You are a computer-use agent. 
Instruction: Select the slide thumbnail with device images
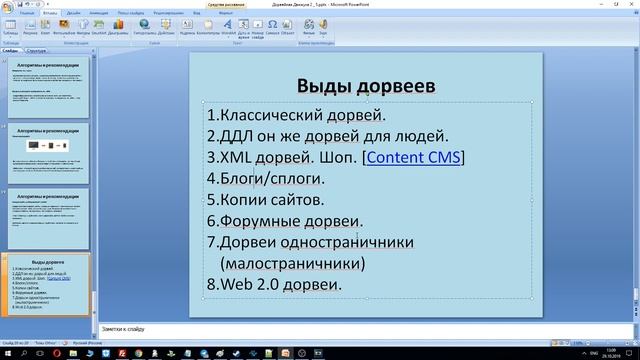coord(48,153)
